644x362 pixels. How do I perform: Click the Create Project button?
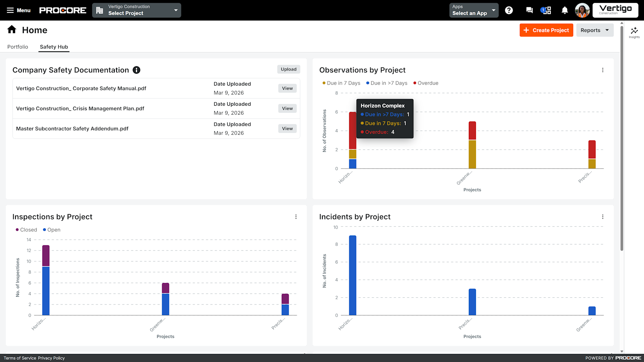546,30
